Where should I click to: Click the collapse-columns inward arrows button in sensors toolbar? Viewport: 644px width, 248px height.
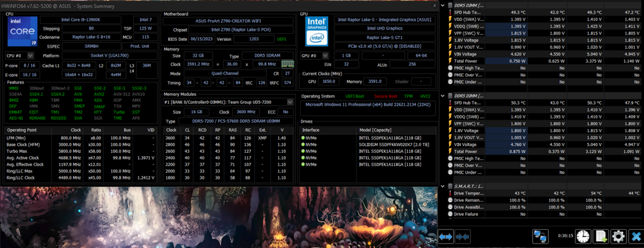[463, 237]
